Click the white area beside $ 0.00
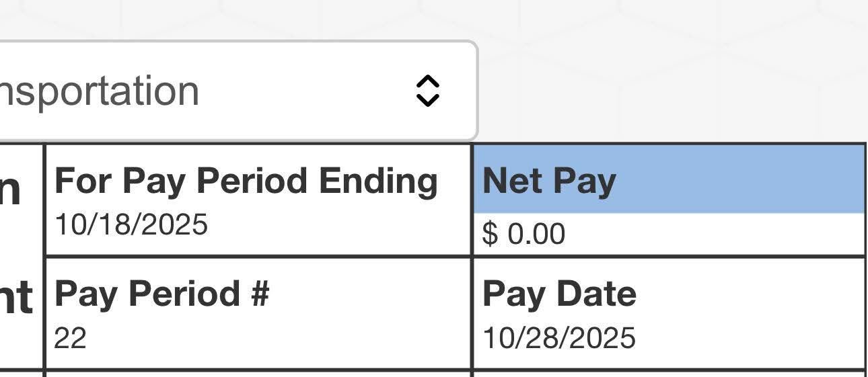868x377 pixels. click(713, 234)
